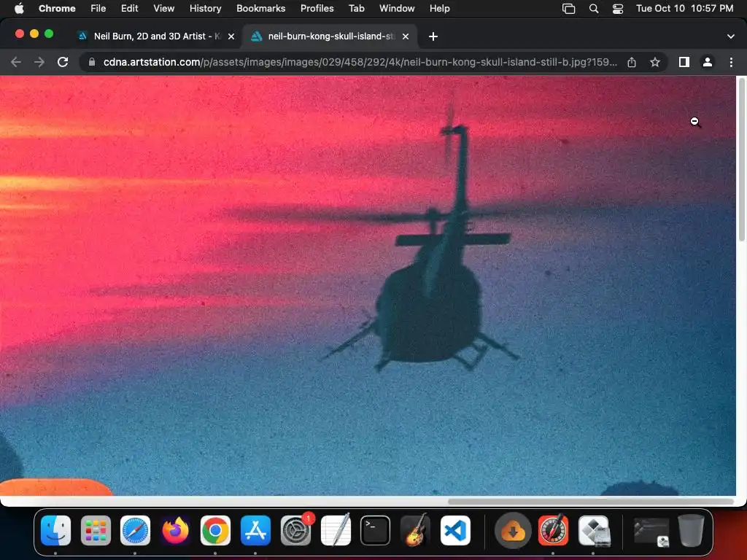Share this page via share icon

(632, 62)
